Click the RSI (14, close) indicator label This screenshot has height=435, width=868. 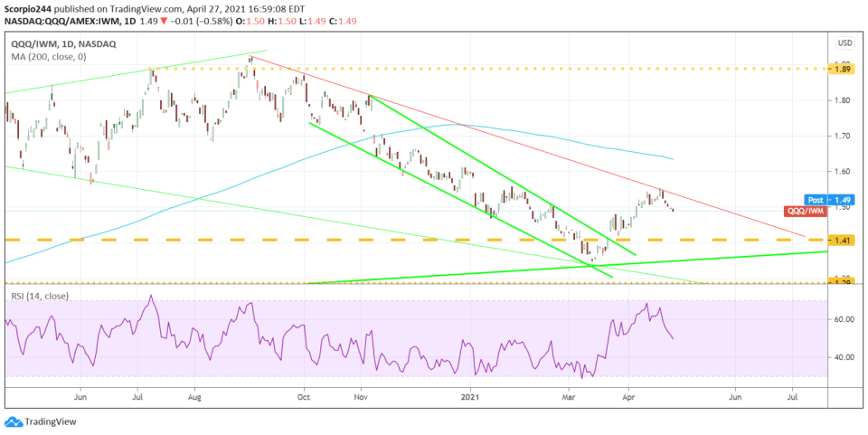point(40,297)
